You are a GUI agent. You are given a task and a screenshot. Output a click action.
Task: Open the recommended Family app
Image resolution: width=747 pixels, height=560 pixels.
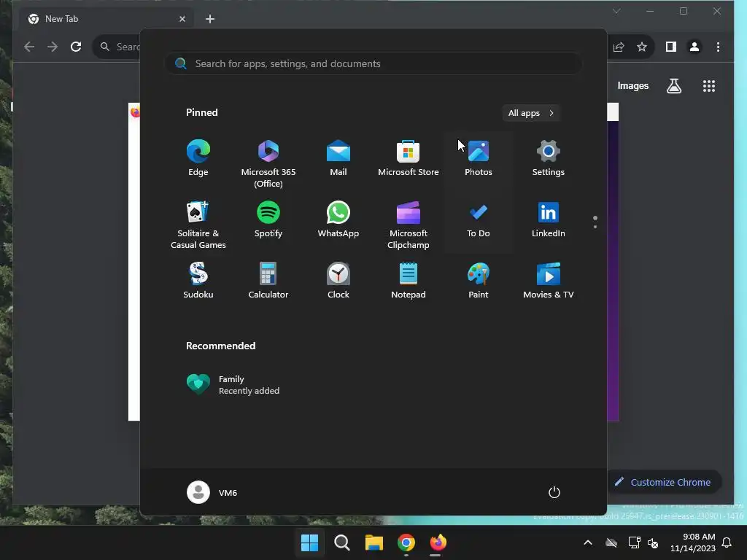(x=233, y=384)
